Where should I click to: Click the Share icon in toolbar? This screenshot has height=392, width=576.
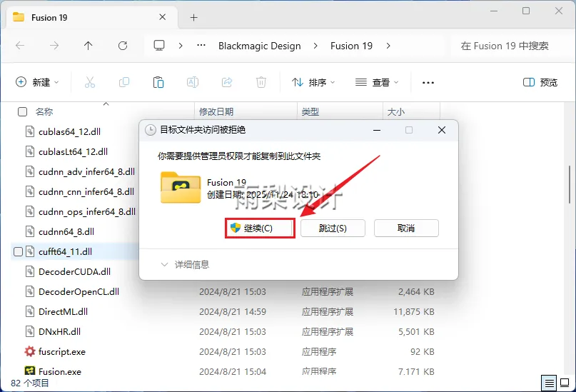click(x=227, y=82)
